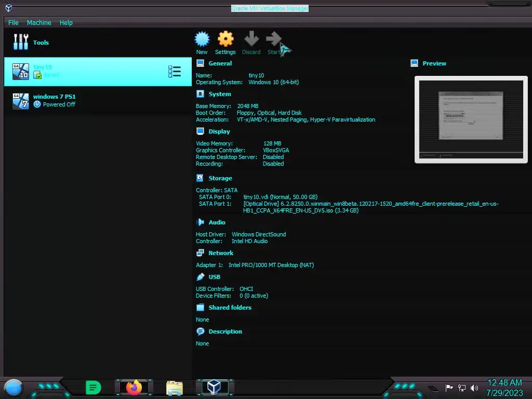Open the Machine menu

pyautogui.click(x=39, y=23)
